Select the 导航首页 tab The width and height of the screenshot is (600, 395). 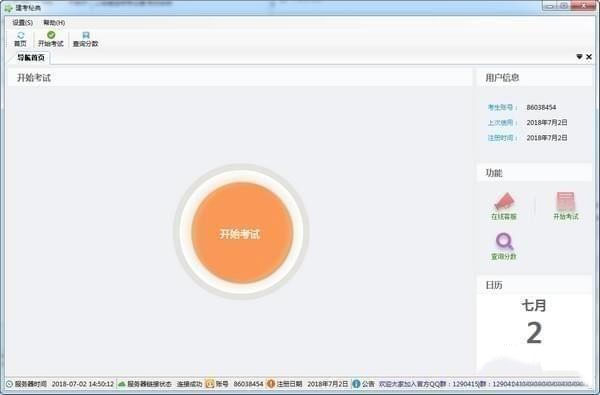click(31, 58)
